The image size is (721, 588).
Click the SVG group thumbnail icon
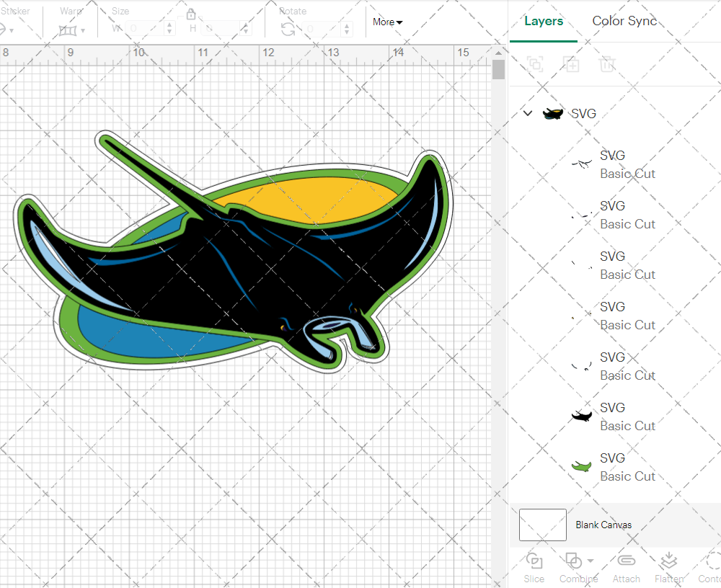tap(553, 114)
